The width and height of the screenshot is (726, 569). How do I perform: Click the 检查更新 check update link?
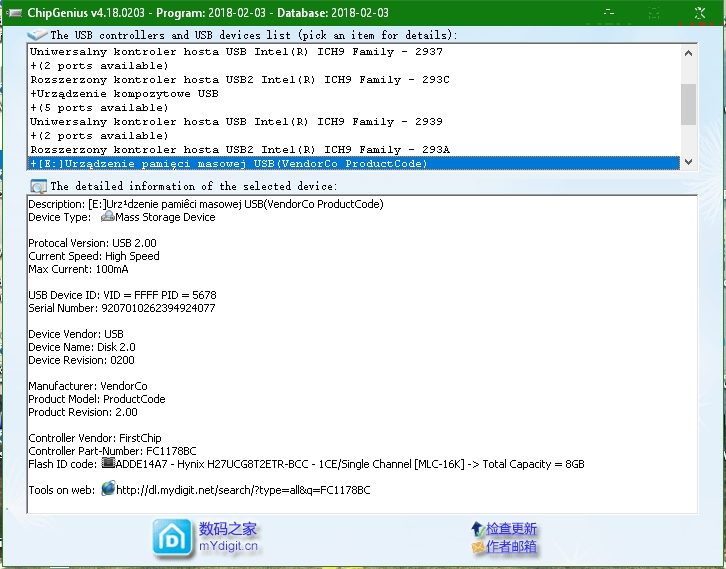511,529
